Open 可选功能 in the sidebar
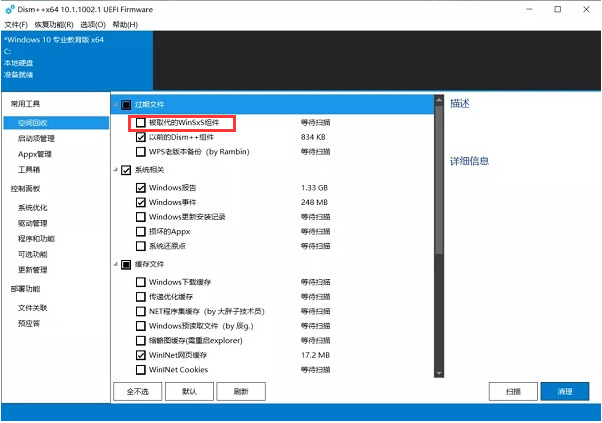 [x=33, y=254]
